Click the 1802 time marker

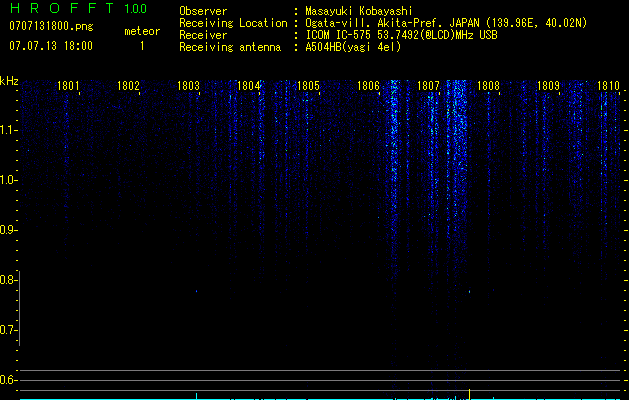(x=128, y=85)
